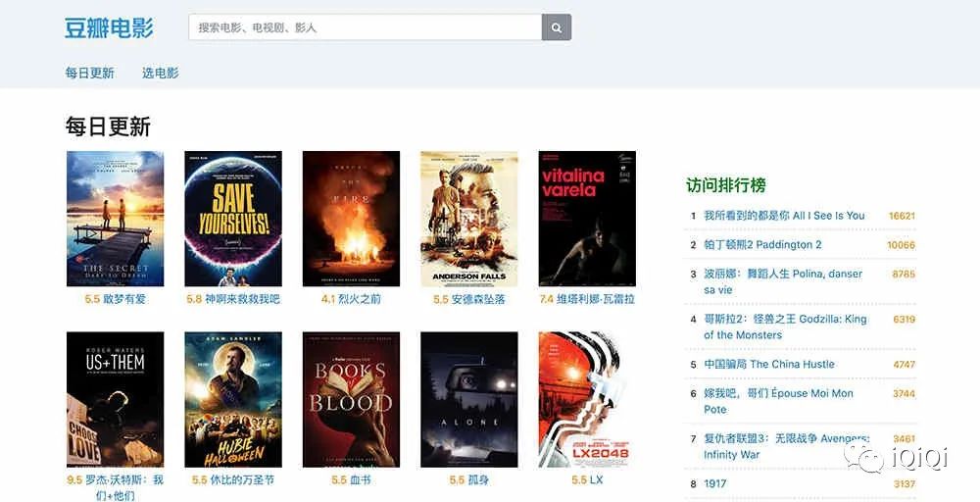Type in the movie search field

pyautogui.click(x=365, y=27)
